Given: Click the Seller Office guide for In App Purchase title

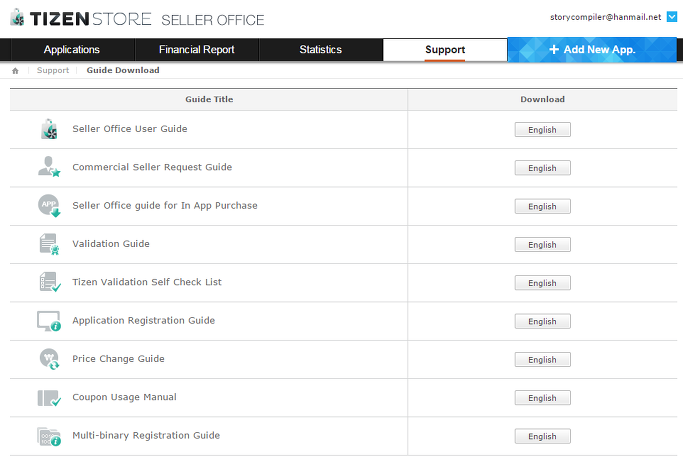Looking at the screenshot, I should tap(165, 206).
